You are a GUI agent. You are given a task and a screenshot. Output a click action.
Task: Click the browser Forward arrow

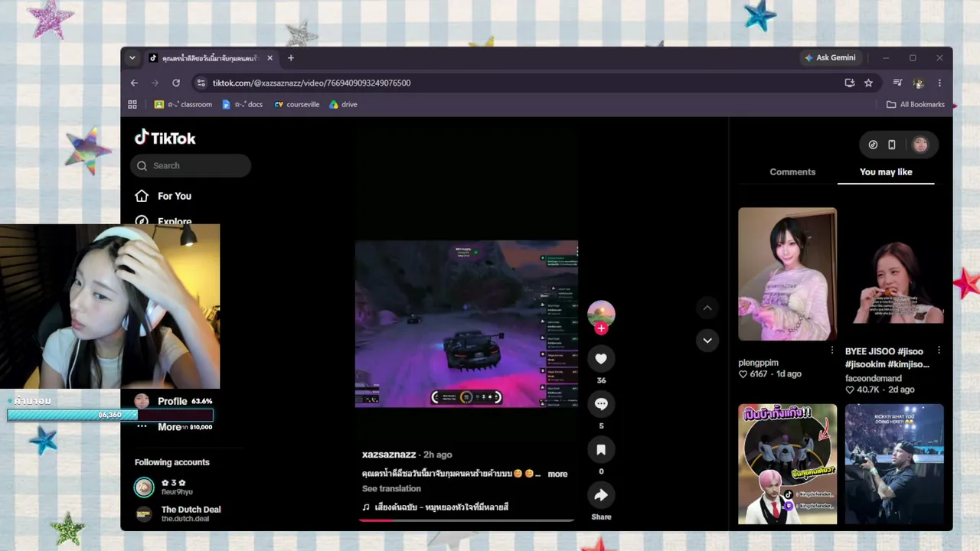click(x=155, y=83)
